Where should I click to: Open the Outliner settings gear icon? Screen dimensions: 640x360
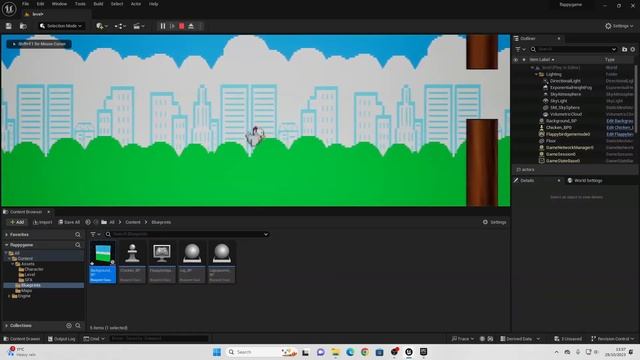coord(633,49)
